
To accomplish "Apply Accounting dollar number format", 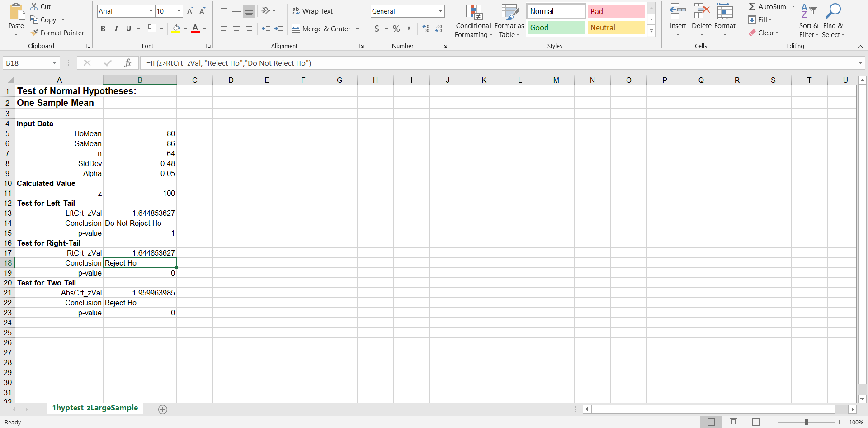I will (377, 29).
